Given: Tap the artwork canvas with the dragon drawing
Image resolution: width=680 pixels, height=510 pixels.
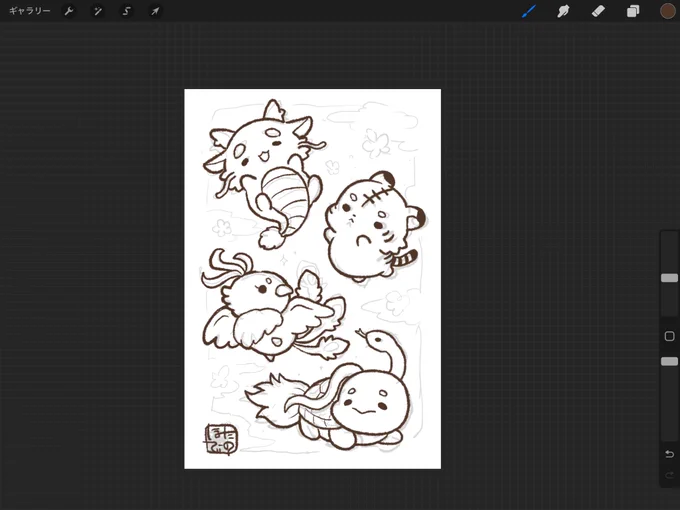Looking at the screenshot, I should coord(312,279).
